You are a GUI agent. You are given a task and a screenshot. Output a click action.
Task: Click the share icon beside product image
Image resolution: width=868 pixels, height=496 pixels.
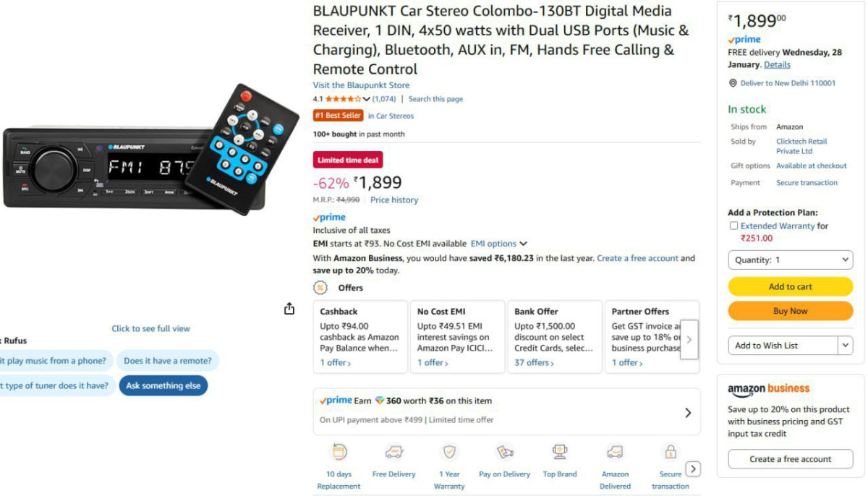(289, 309)
